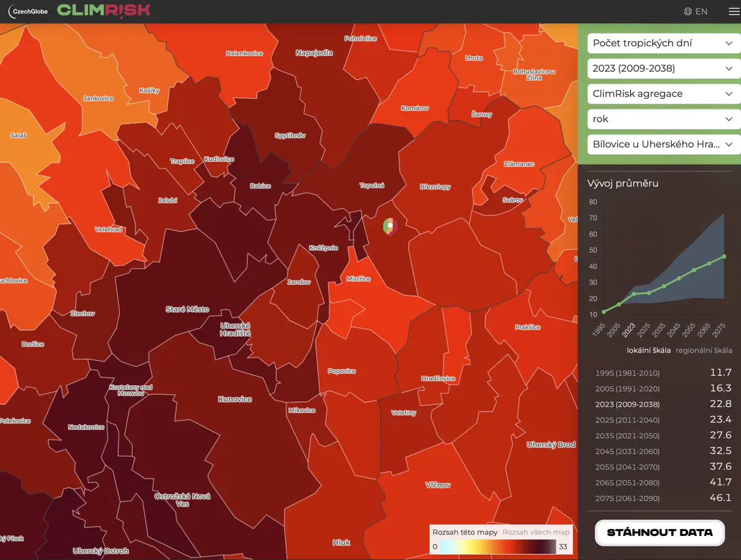Click the location pin marker on map
This screenshot has width=741, height=560.
390,227
